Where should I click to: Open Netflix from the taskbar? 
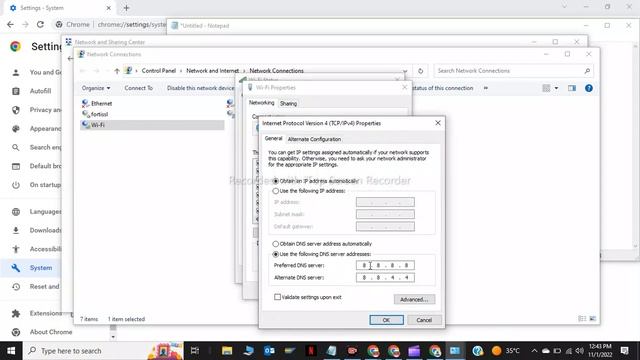311,351
